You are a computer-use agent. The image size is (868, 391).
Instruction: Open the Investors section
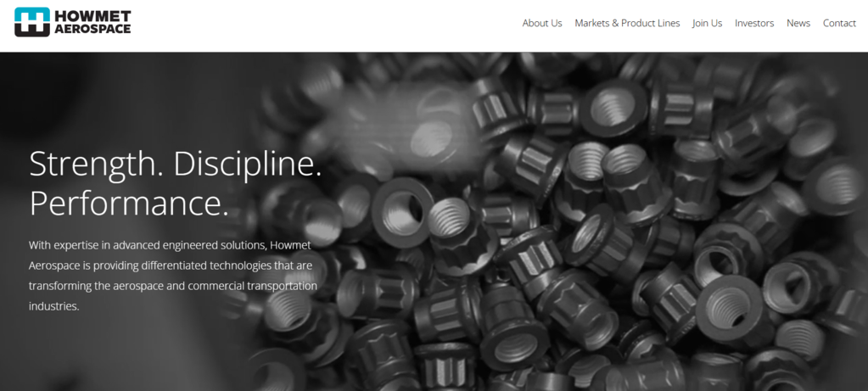click(754, 23)
